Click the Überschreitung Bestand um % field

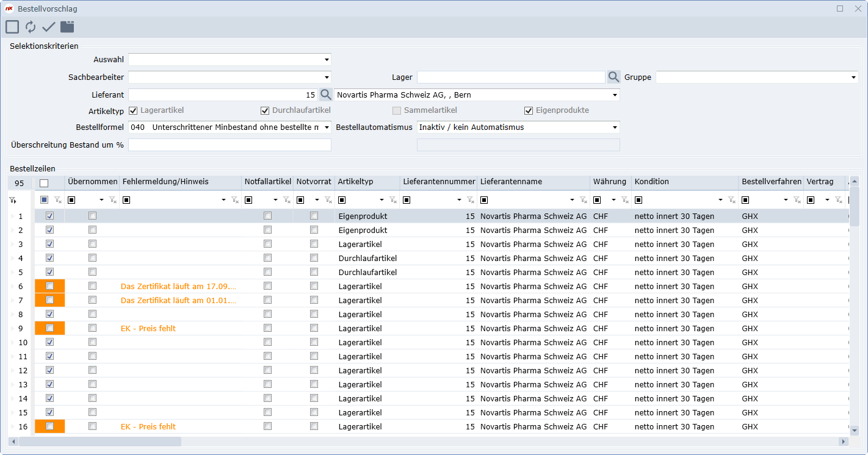click(x=230, y=145)
